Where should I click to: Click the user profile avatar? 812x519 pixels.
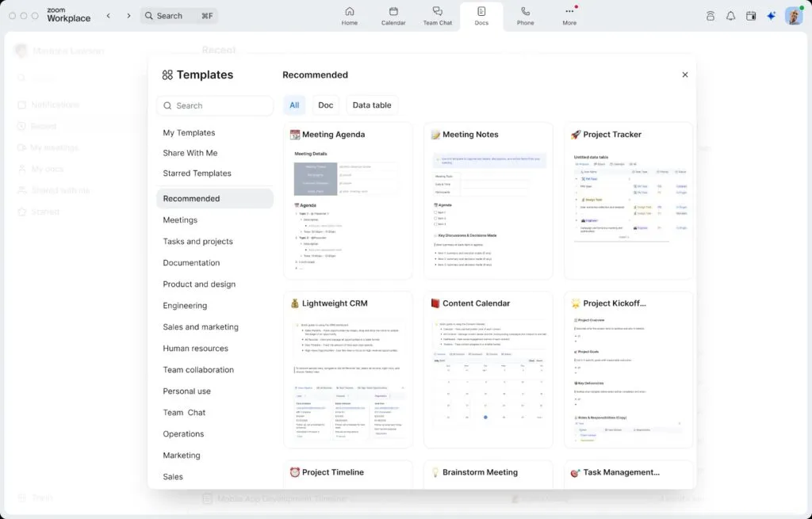coord(793,16)
